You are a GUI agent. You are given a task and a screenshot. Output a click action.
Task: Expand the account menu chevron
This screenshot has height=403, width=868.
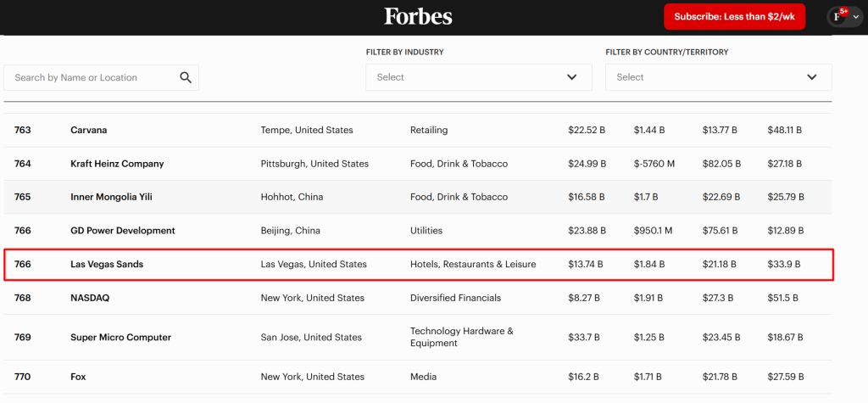pos(856,17)
